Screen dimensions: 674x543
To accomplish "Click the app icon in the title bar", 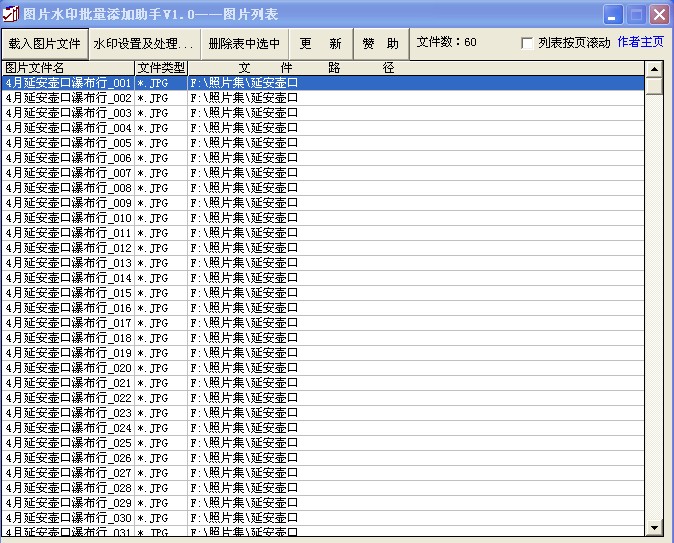I will pos(12,14).
